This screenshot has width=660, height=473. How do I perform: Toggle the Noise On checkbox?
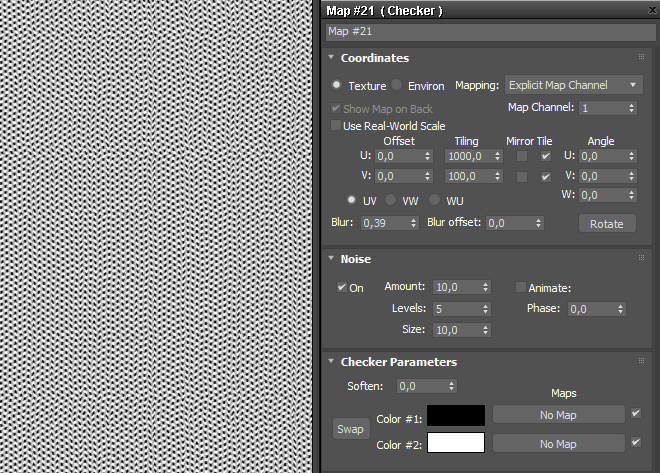coord(342,288)
